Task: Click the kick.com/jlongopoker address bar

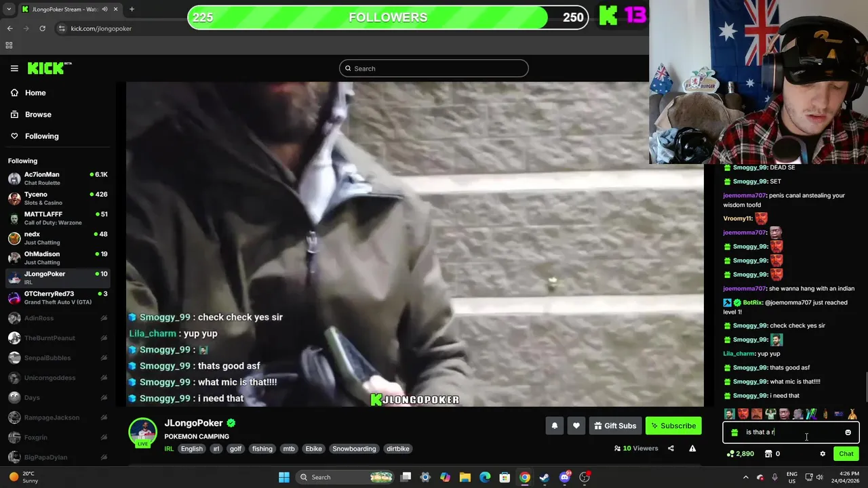Action: 101,28
